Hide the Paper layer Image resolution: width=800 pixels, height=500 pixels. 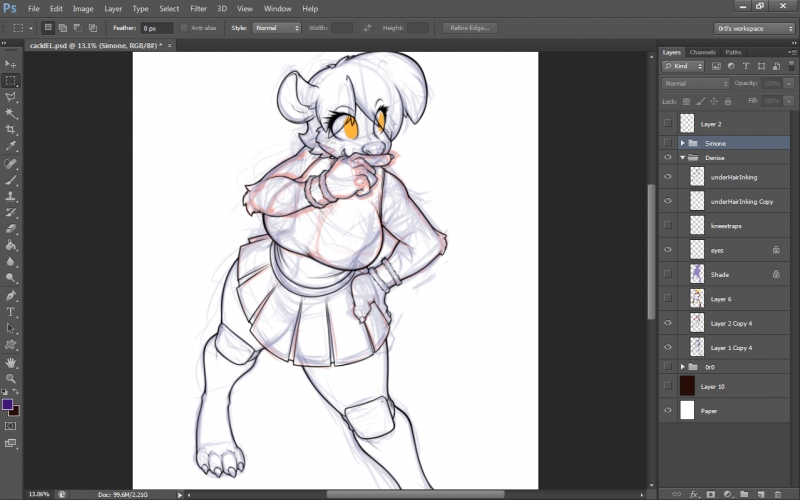[667, 410]
